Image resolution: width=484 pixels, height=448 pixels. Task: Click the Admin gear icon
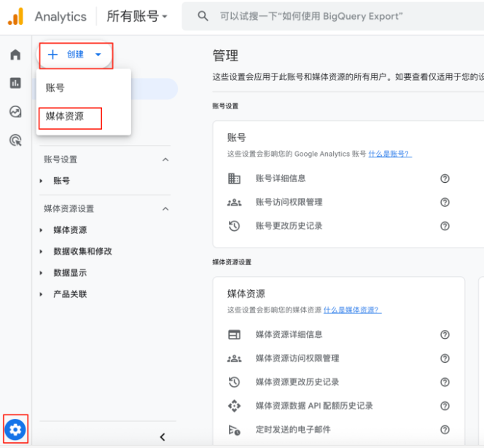[x=16, y=431]
